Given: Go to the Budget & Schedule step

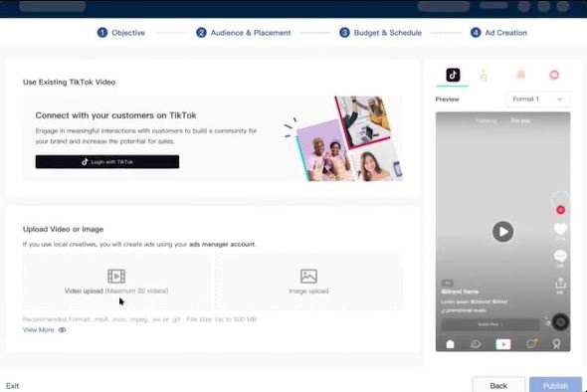Looking at the screenshot, I should pyautogui.click(x=380, y=33).
